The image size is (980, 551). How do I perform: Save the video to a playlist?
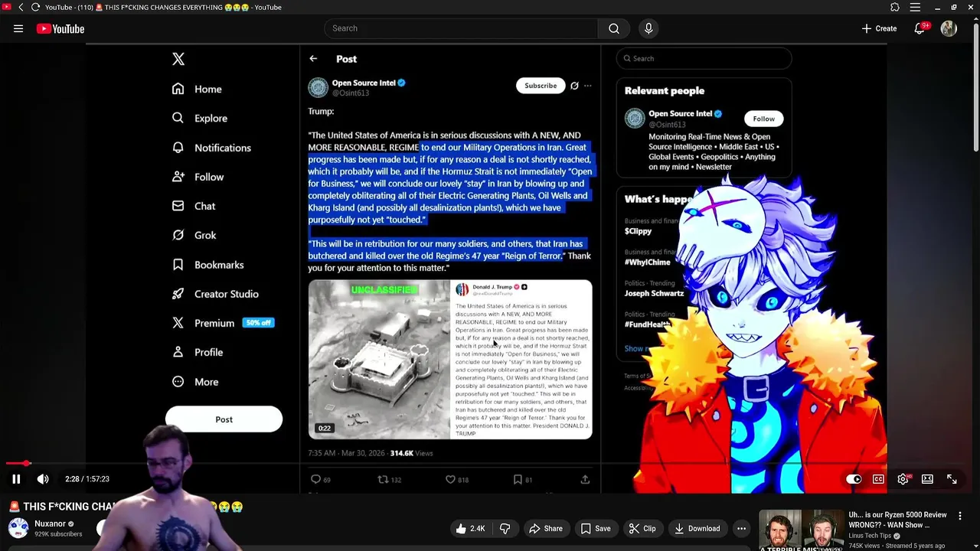tap(596, 529)
